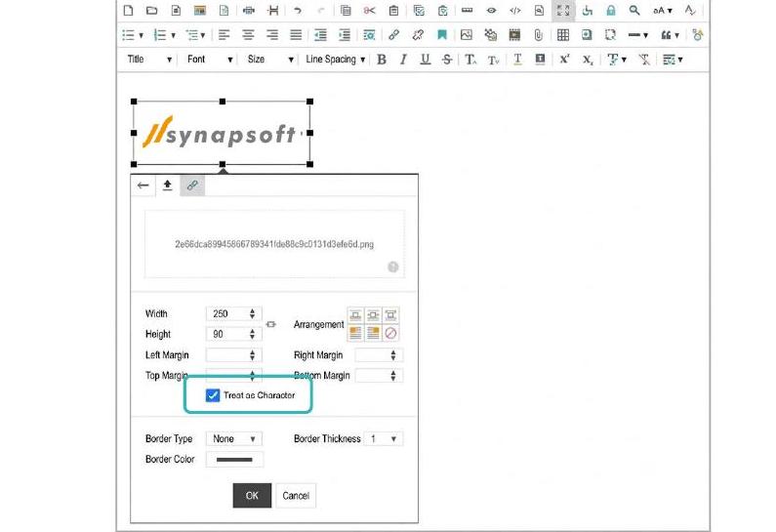
Task: Click the help question mark icon
Action: point(393,267)
